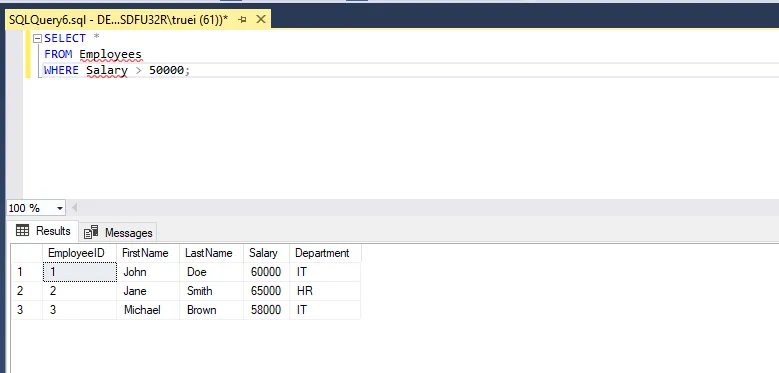Switch to the Messages tab
Screen dimensions: 779x373
pos(118,232)
